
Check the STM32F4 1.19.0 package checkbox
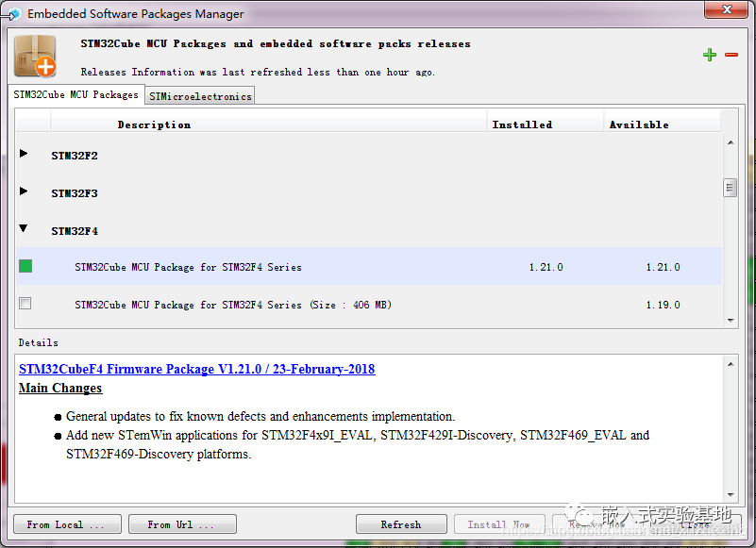tap(25, 304)
